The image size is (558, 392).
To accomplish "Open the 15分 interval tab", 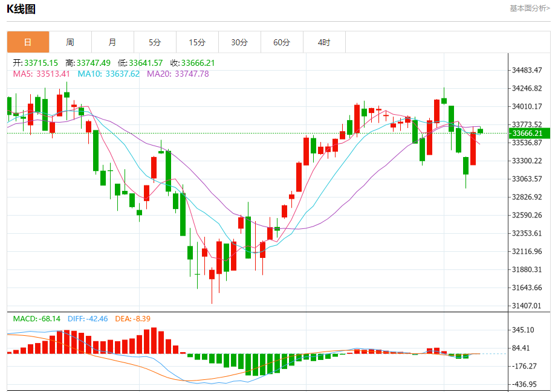I will pyautogui.click(x=197, y=42).
